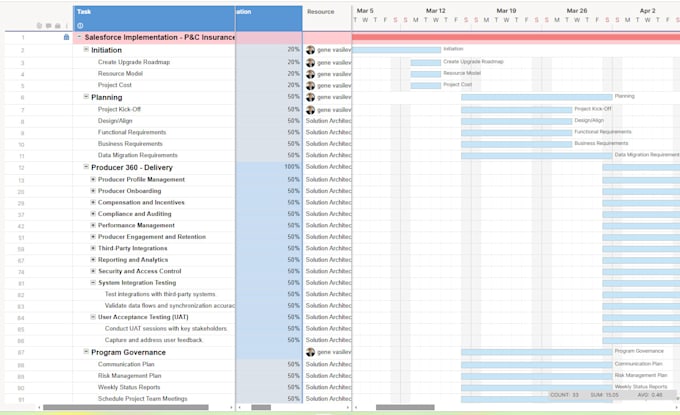
Task: Select the Resource column header
Action: [327, 18]
